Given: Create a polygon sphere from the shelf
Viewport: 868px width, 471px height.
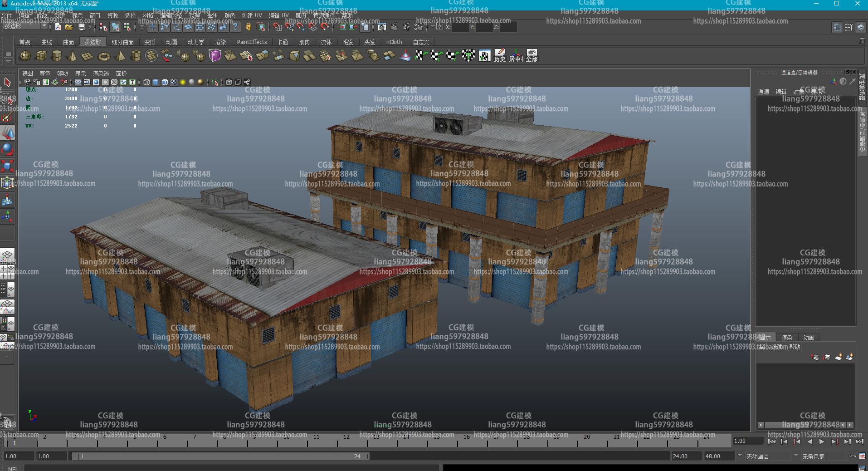Looking at the screenshot, I should click(x=25, y=56).
